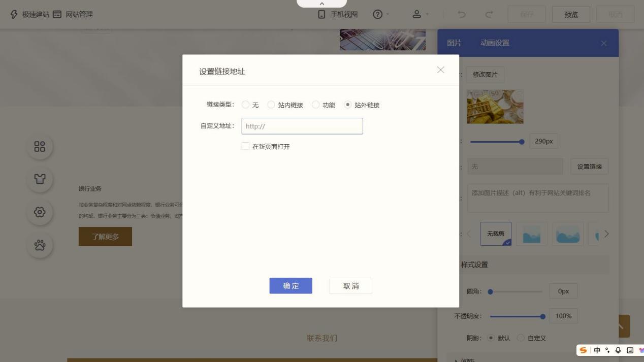Screen dimensions: 644x362
Task: Click the grid modules icon in left sidebar
Action: click(40, 147)
